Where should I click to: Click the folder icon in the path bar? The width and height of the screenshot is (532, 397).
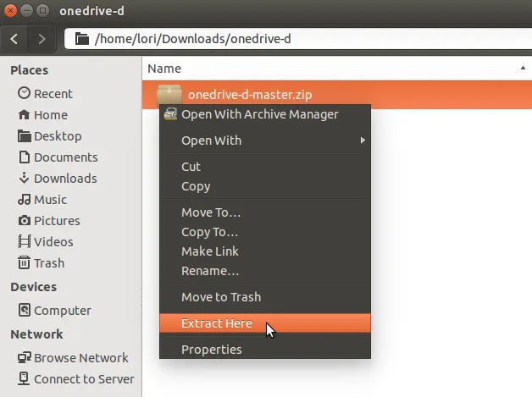82,39
